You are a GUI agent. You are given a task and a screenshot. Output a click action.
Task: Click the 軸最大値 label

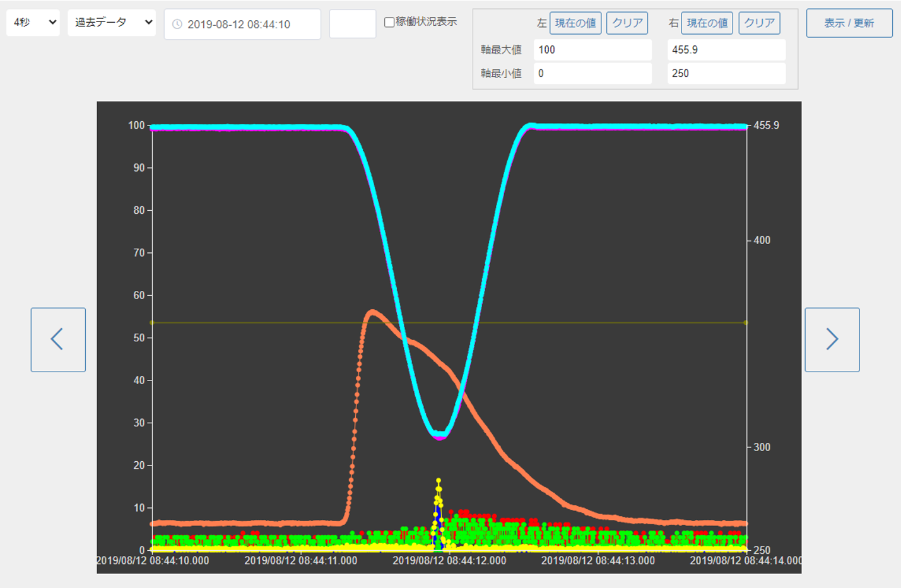[501, 50]
